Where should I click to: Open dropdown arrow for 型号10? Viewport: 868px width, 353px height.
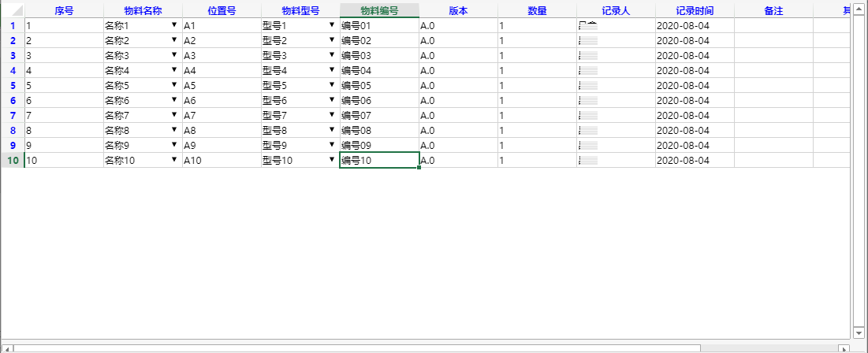point(332,159)
